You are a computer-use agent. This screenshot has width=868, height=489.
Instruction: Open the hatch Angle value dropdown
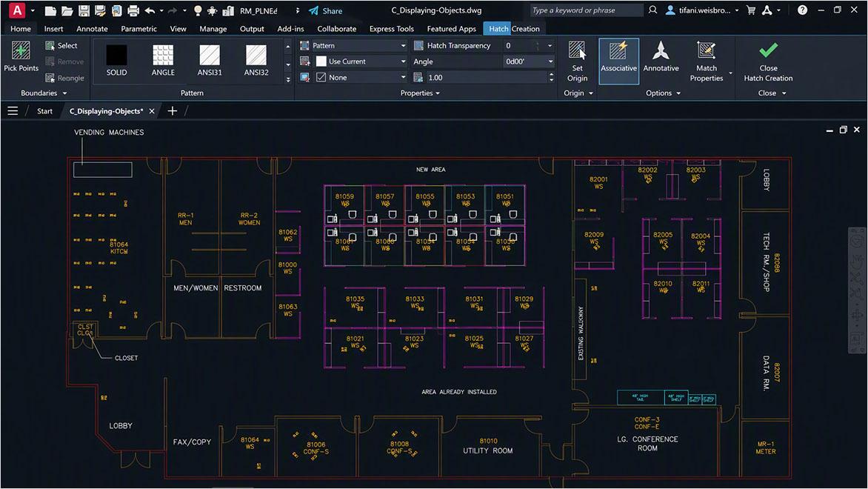point(551,61)
